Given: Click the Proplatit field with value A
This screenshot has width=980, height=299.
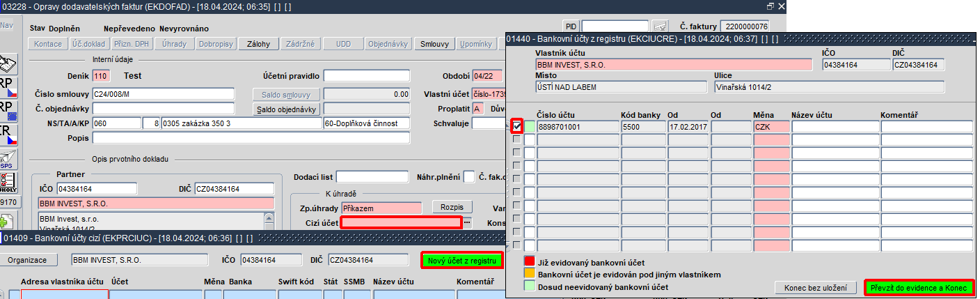Looking at the screenshot, I should pos(477,109).
